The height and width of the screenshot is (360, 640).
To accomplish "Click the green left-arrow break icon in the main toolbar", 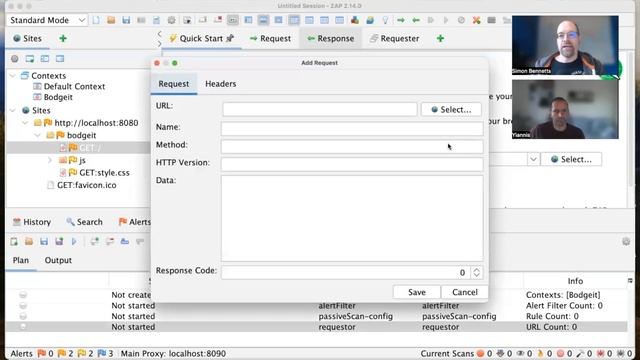I will tap(416, 20).
